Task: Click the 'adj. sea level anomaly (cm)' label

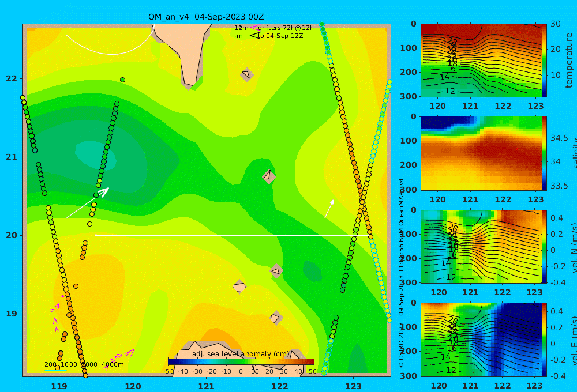Action: (x=241, y=354)
